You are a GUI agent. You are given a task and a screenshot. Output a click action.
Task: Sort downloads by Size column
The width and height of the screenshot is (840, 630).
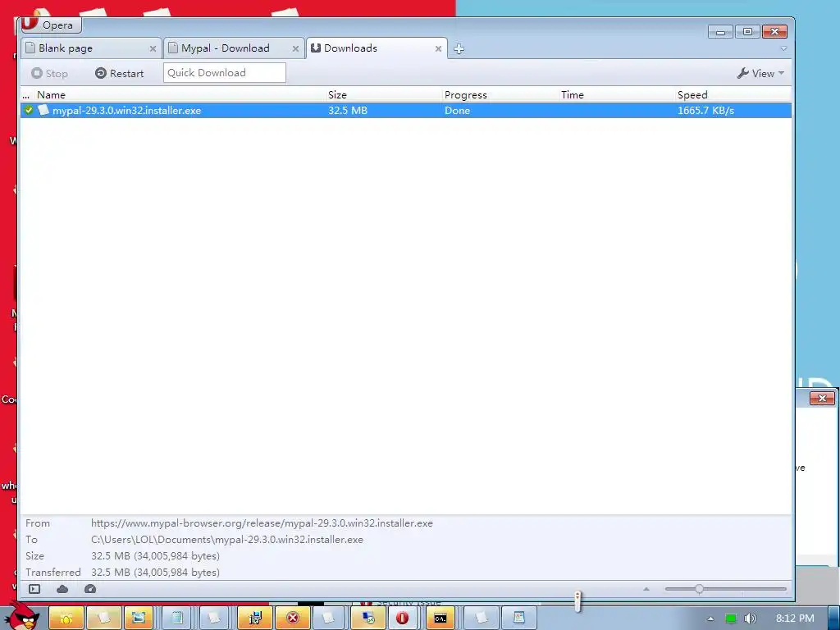pos(384,95)
